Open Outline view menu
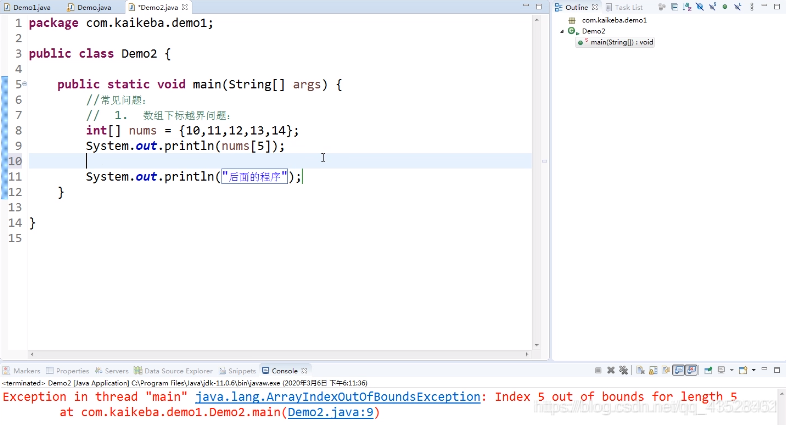786x425 pixels. pos(752,7)
